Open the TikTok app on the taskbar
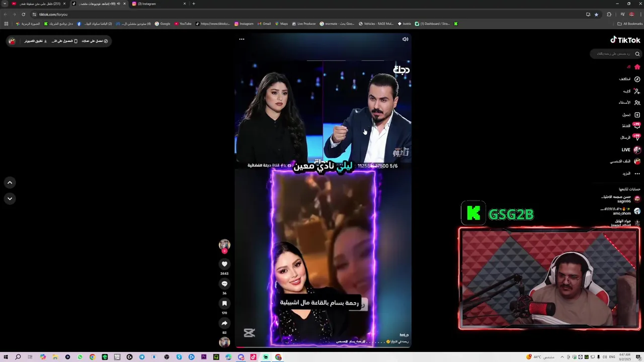This screenshot has width=644, height=362. 253,357
